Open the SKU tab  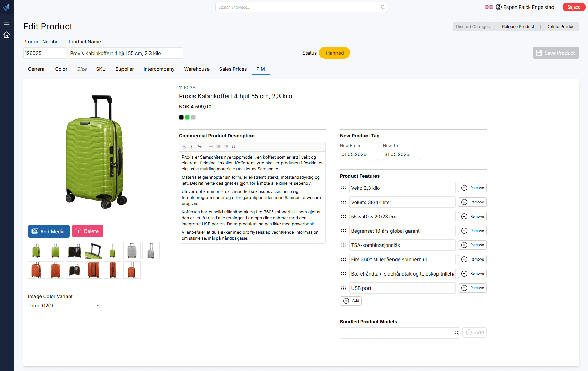(101, 69)
